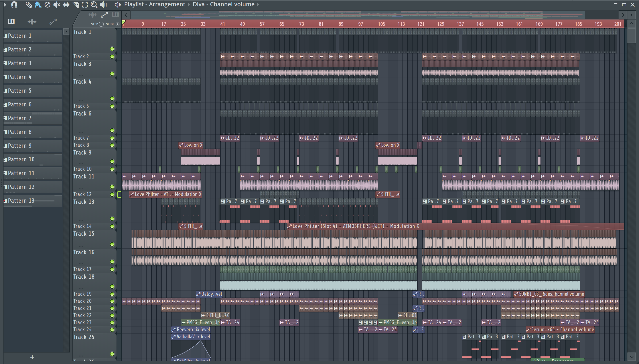Select Pattern 10 in the picker

[x=33, y=160]
